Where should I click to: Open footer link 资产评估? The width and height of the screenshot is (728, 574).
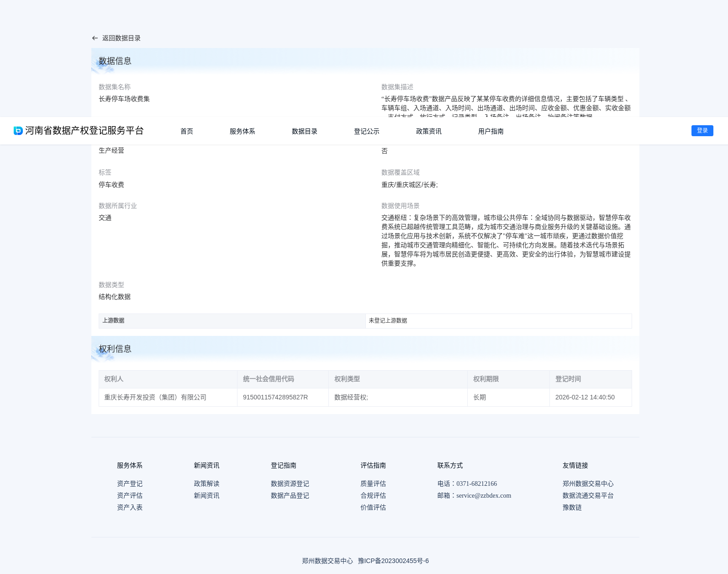(x=130, y=495)
